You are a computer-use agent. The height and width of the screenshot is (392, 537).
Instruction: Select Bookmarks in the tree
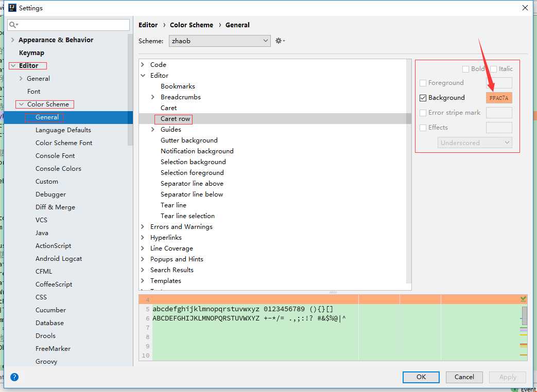[178, 86]
